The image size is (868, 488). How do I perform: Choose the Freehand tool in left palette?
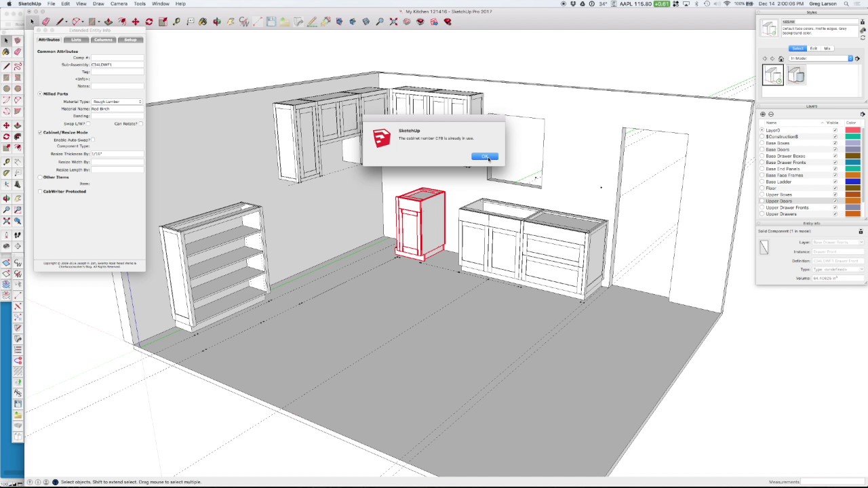pyautogui.click(x=18, y=66)
